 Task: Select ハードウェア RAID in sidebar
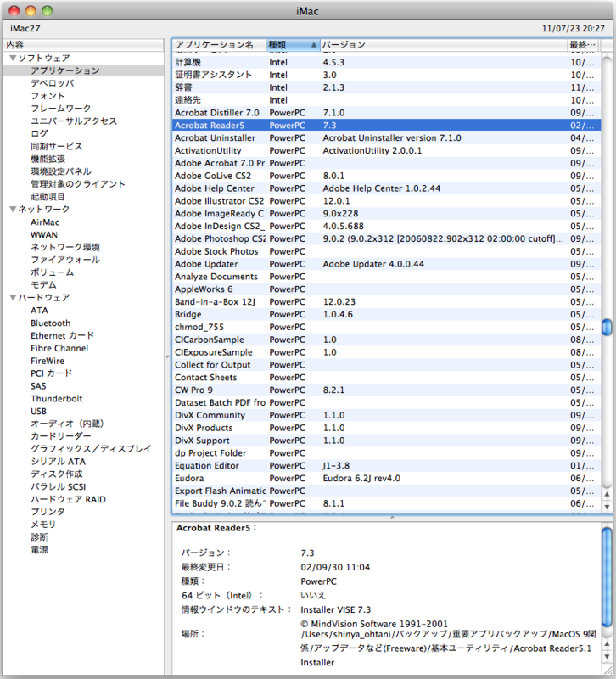pos(68,499)
